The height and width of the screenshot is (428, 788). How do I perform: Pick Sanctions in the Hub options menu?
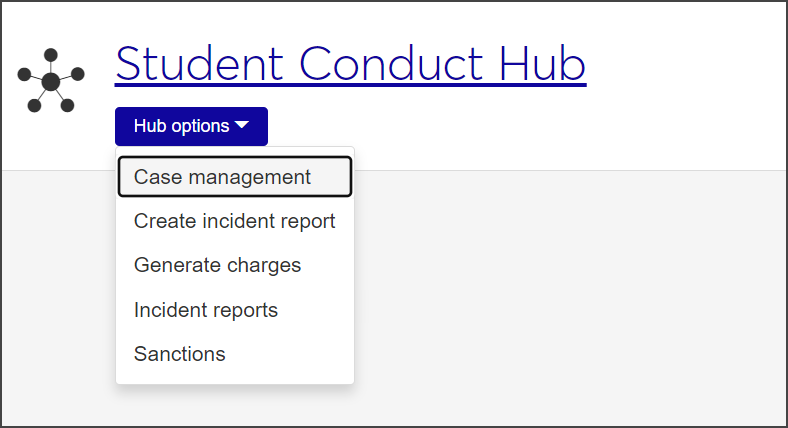[x=180, y=354]
